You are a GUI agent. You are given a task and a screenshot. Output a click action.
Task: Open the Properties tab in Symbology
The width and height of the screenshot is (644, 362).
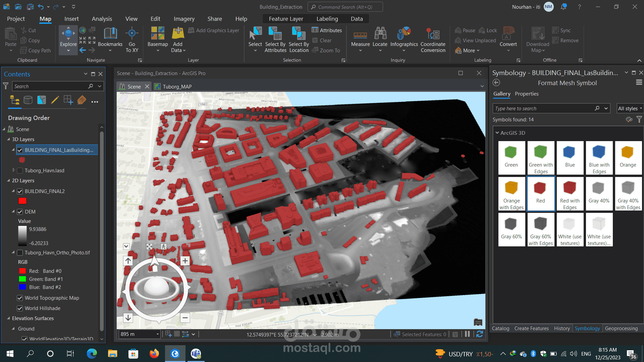tap(527, 94)
